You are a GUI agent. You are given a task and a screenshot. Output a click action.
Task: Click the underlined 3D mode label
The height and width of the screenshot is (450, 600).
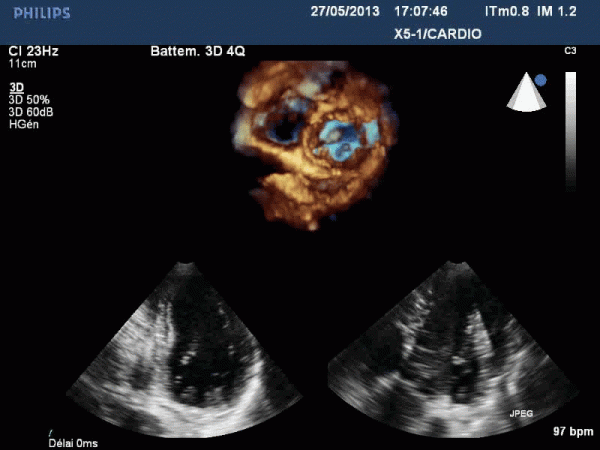coord(16,88)
